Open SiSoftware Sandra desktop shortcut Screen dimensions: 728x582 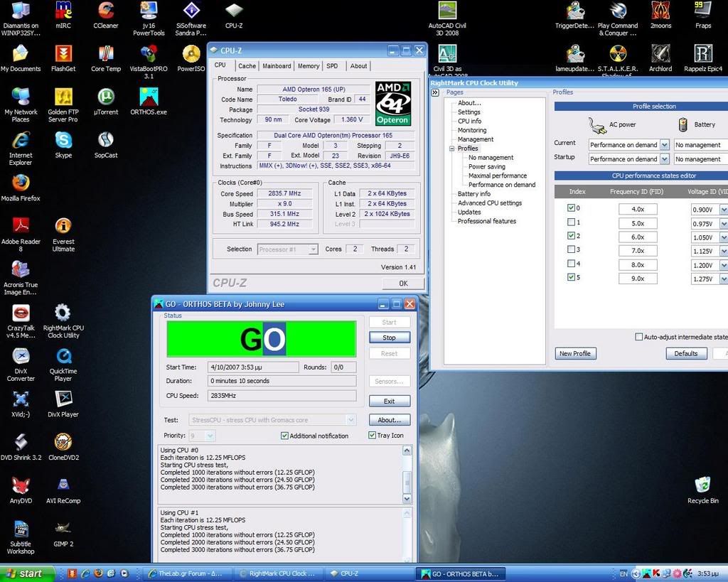tap(191, 18)
